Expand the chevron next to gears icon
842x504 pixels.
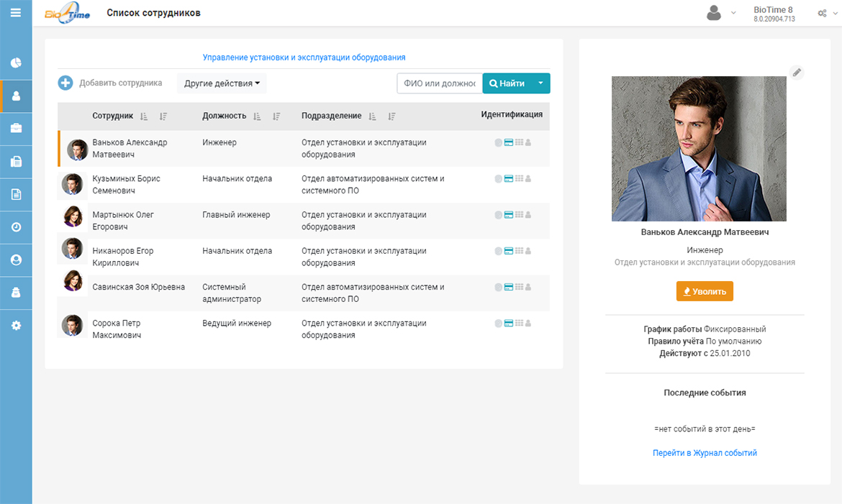[x=835, y=14]
